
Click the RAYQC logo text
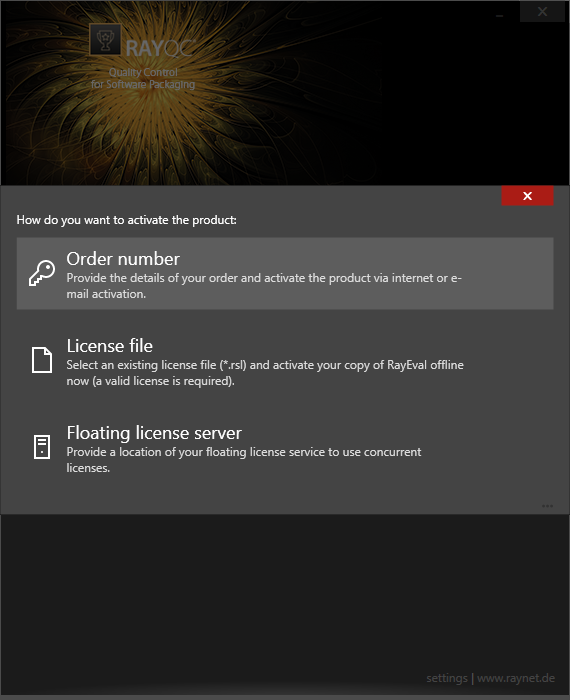pos(160,48)
